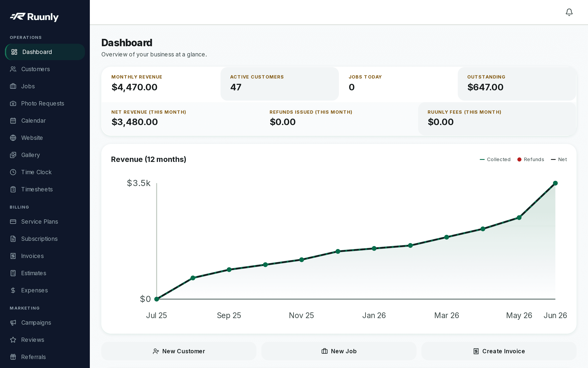Viewport: 588px width, 368px height.
Task: Click the Referrals gift icon
Action: pyautogui.click(x=13, y=357)
